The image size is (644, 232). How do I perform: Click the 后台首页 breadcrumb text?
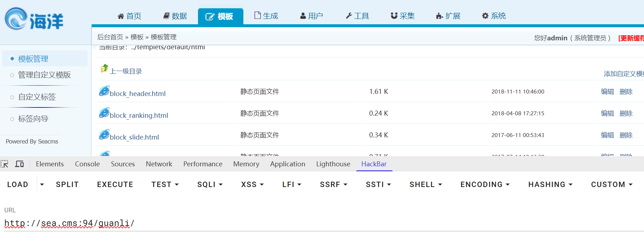[110, 37]
